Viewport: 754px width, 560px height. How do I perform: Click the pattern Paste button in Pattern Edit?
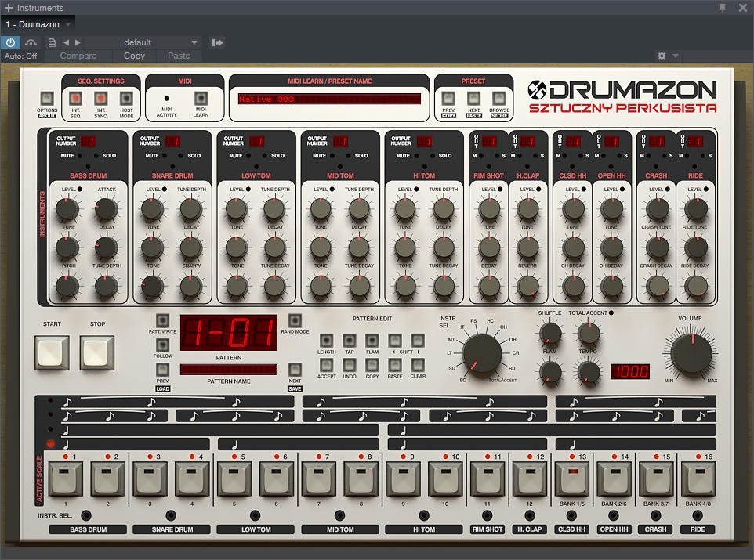pyautogui.click(x=395, y=365)
